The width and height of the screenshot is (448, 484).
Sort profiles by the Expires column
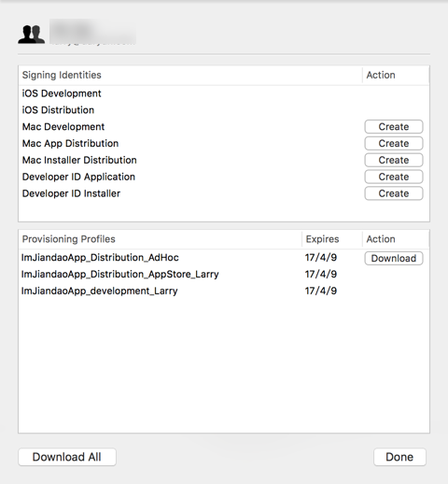[332, 239]
